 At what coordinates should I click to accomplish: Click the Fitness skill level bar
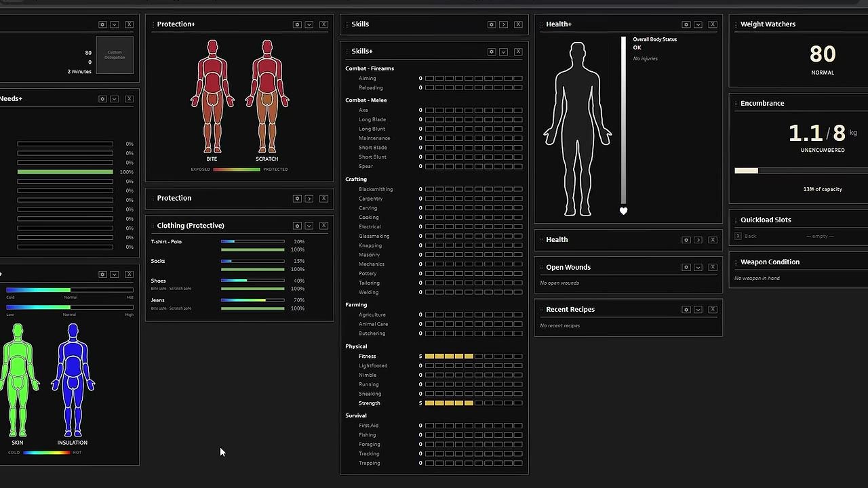(474, 357)
